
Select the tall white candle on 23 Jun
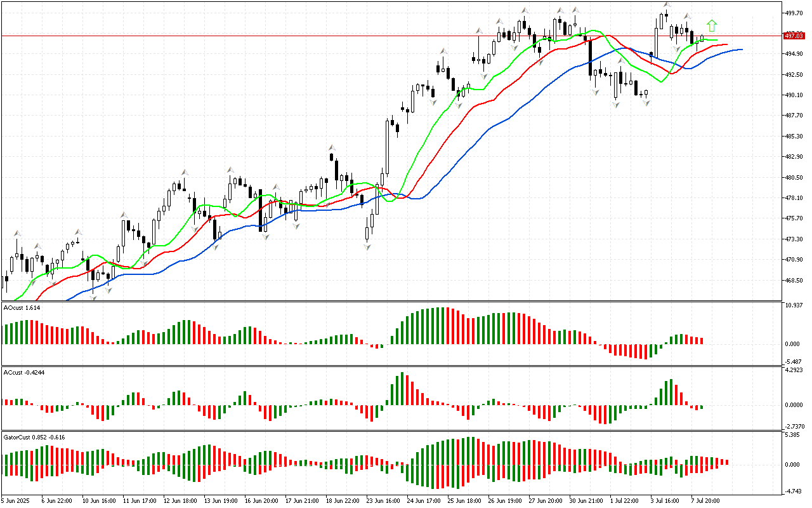(387, 146)
